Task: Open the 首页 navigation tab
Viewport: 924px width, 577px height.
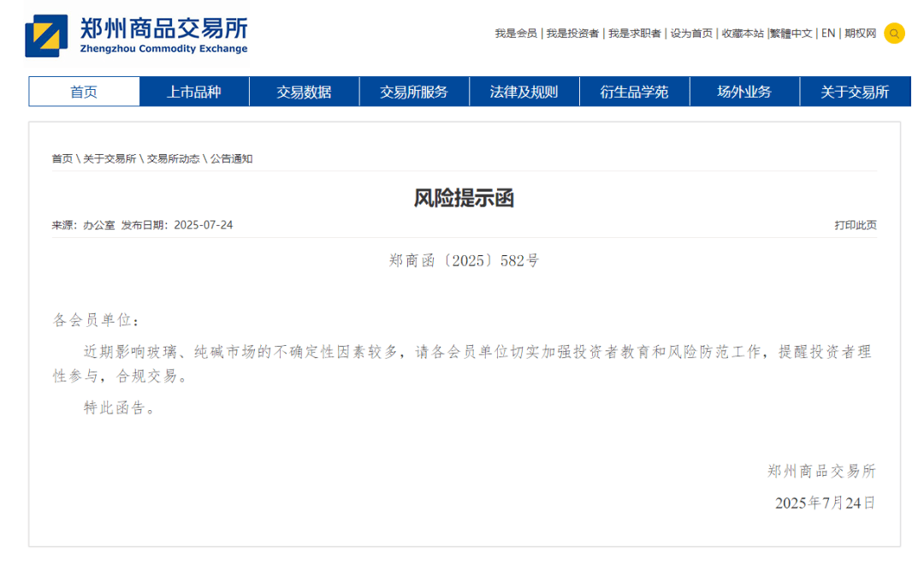Action: [84, 92]
